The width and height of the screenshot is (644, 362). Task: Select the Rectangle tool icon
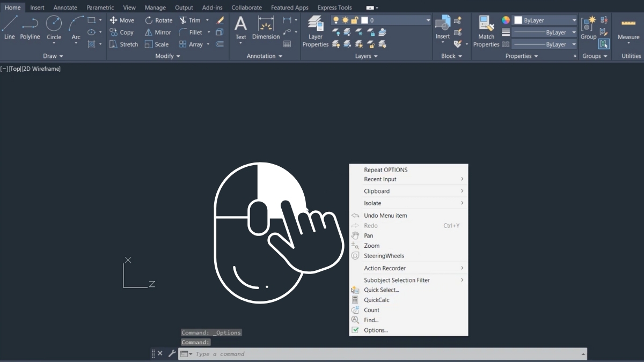[x=91, y=20]
